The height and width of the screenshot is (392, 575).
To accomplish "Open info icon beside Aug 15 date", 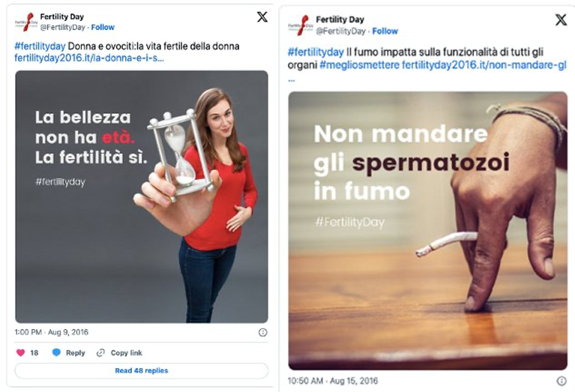I will click(x=562, y=381).
